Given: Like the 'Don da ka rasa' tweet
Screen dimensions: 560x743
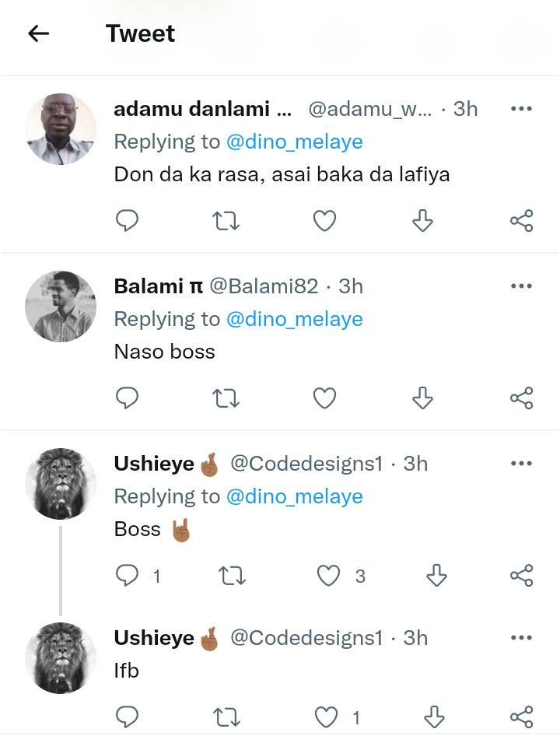Looking at the screenshot, I should click(324, 222).
